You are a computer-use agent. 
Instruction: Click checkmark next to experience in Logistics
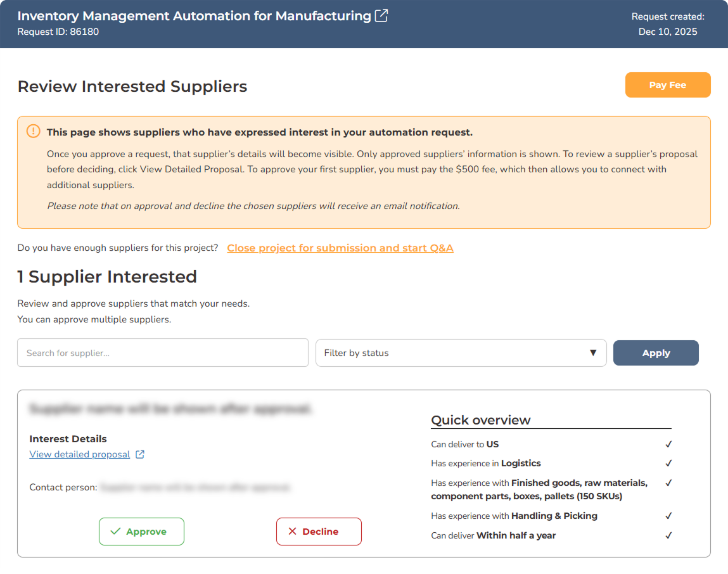coord(668,463)
